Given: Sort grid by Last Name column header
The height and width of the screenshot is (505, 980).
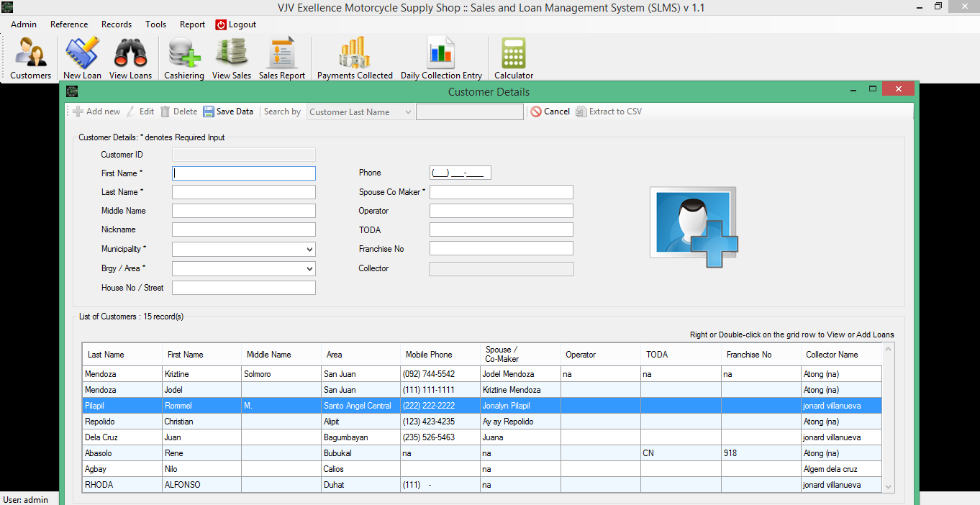Looking at the screenshot, I should click(122, 355).
